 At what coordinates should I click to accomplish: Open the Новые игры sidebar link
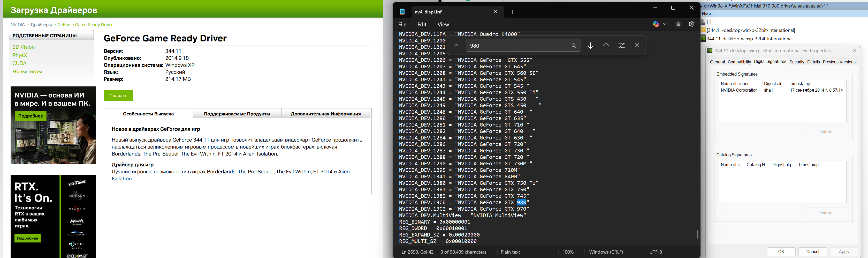click(x=27, y=71)
